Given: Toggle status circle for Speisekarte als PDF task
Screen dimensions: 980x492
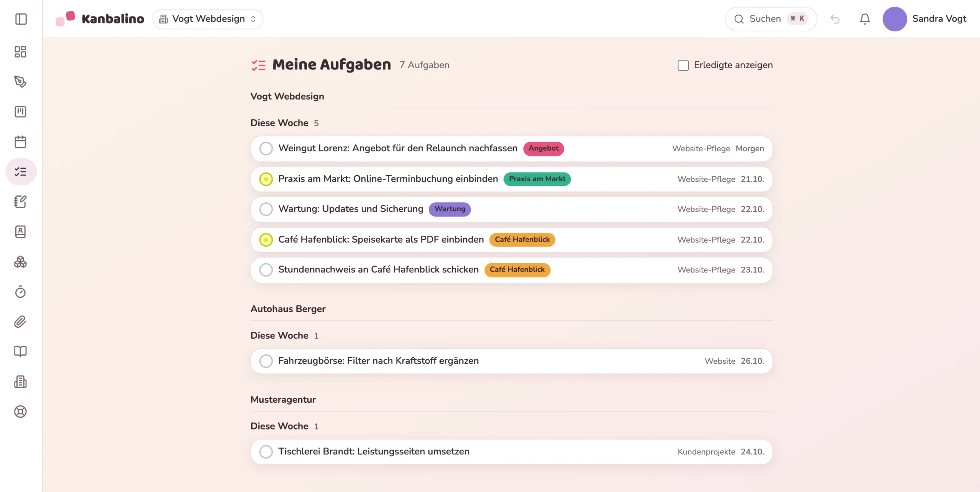Looking at the screenshot, I should click(x=266, y=240).
